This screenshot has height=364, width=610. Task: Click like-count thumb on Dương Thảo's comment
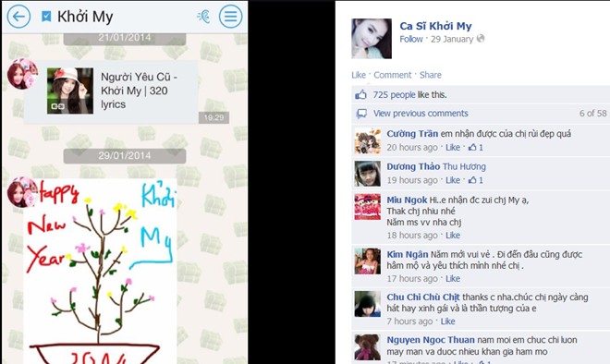pos(472,180)
